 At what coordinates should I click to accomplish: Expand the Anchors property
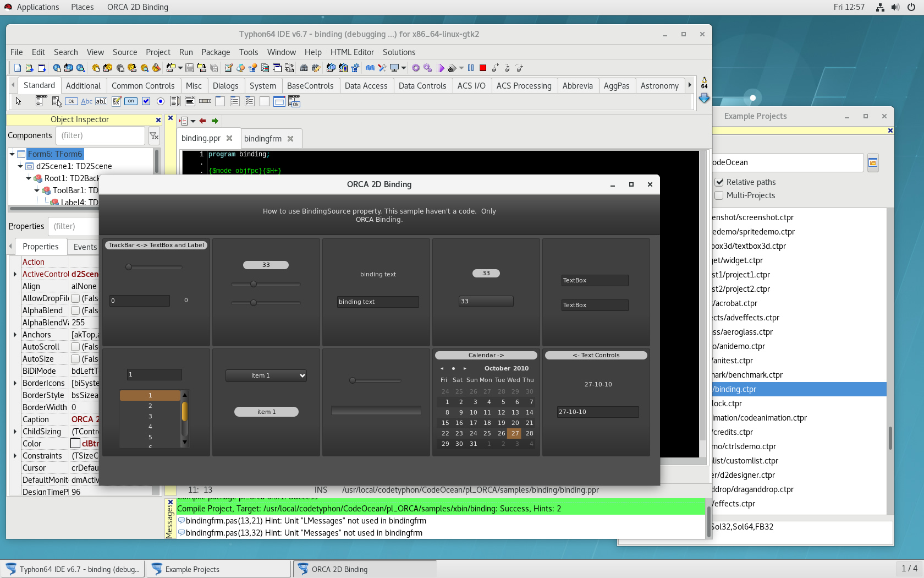pos(15,335)
